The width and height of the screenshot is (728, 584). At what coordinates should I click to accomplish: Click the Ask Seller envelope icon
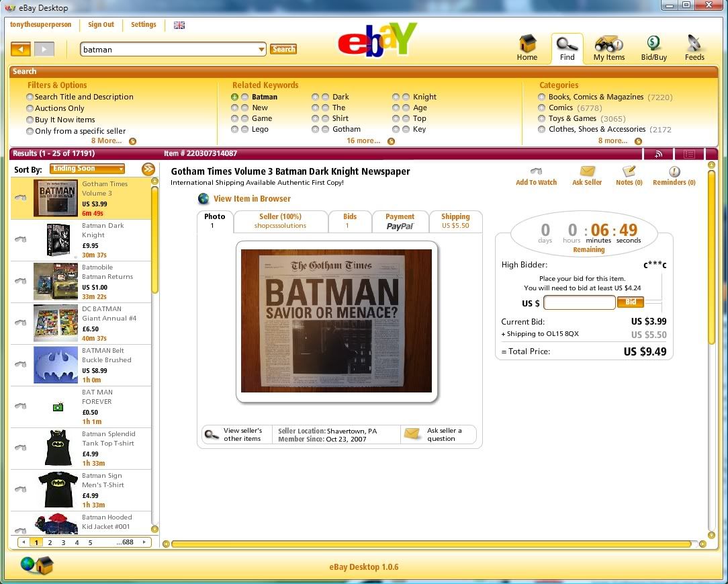click(x=588, y=171)
